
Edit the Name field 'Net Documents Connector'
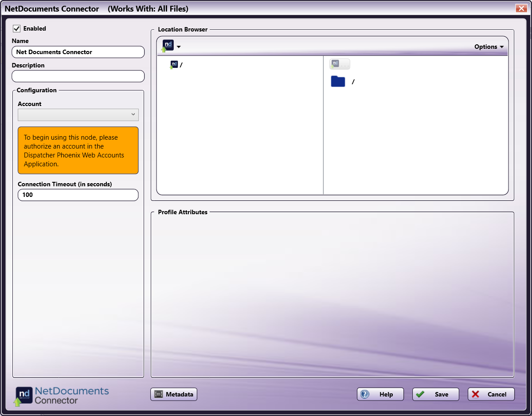point(78,52)
